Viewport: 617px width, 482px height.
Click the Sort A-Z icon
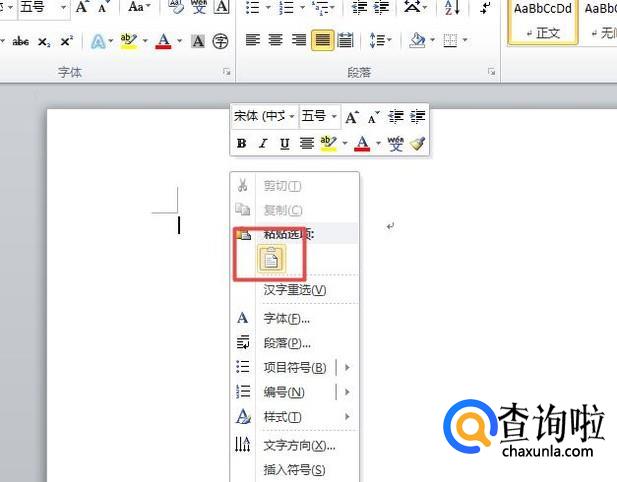[452, 7]
